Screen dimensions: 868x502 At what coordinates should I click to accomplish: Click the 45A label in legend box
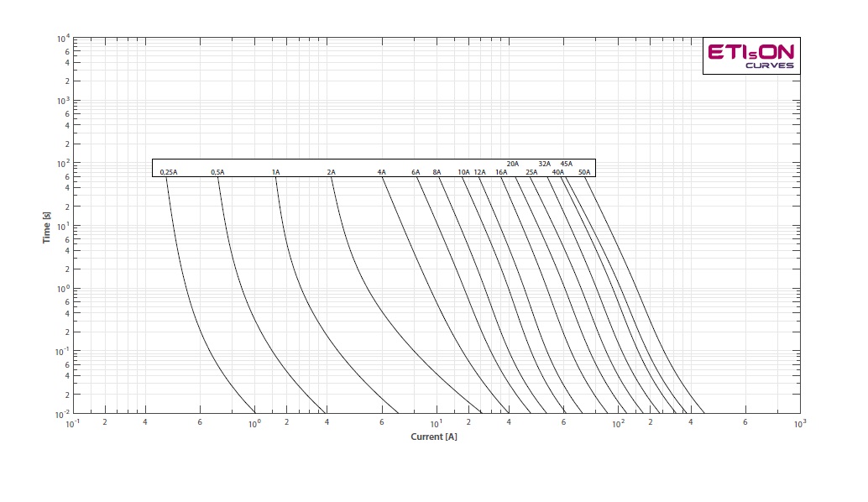[x=567, y=164]
